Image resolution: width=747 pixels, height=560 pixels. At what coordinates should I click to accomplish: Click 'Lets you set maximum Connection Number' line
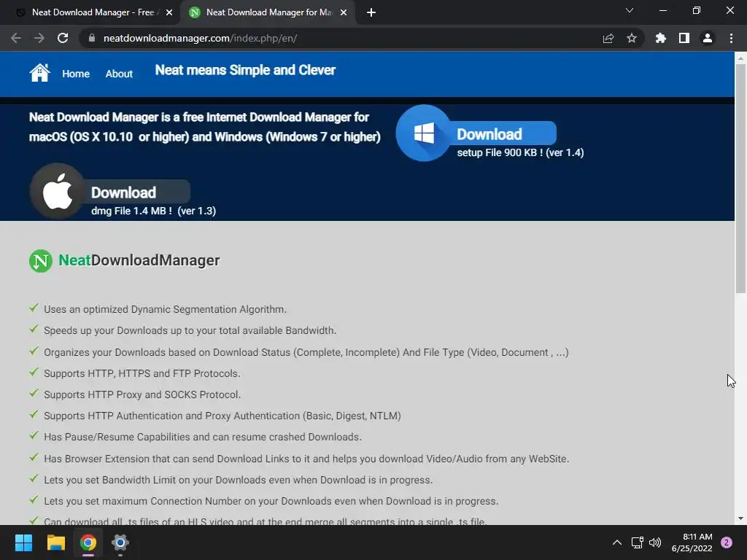pyautogui.click(x=271, y=501)
